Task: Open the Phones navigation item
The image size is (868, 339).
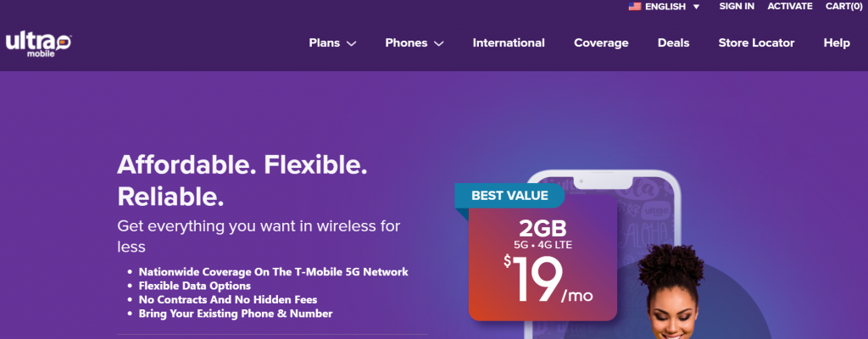Action: tap(406, 42)
